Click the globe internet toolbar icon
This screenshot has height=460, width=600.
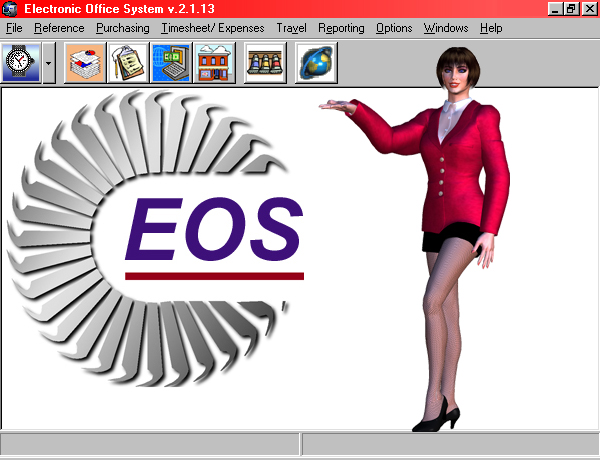click(316, 63)
